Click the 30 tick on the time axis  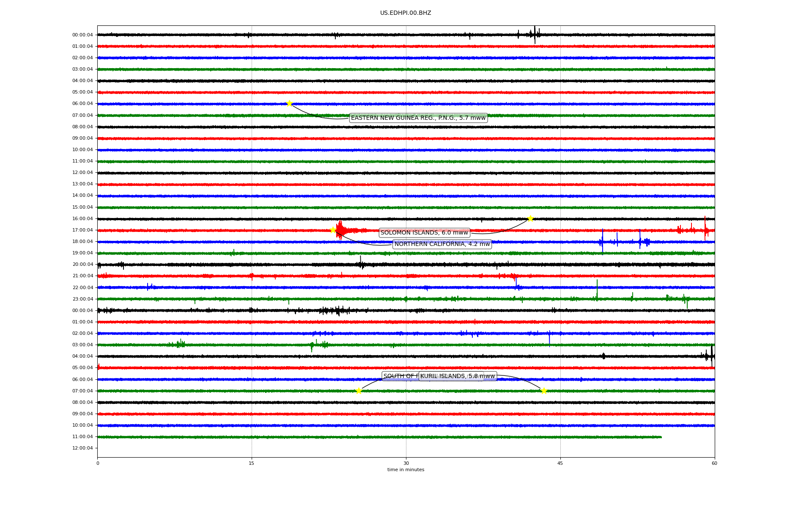(406, 463)
